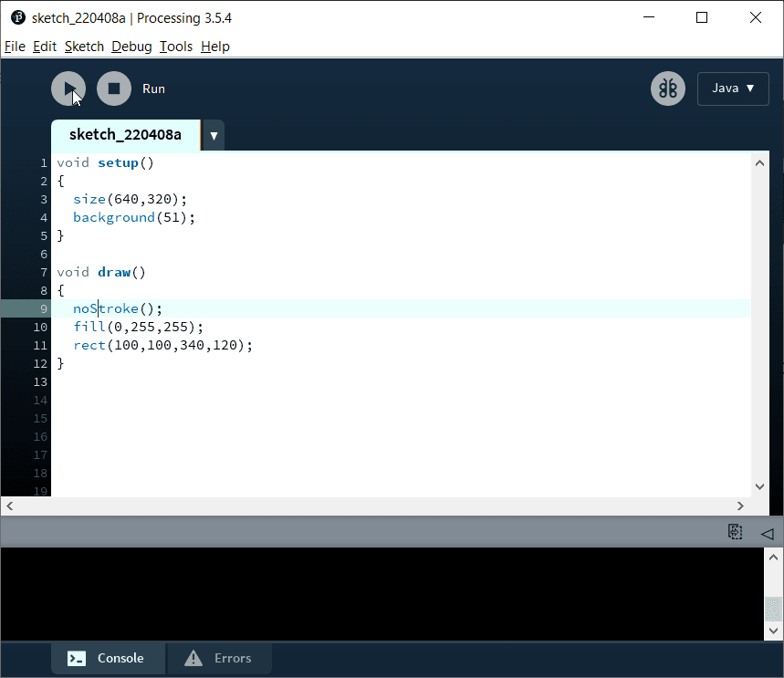Open the Help menu
The height and width of the screenshot is (678, 784).
click(215, 47)
